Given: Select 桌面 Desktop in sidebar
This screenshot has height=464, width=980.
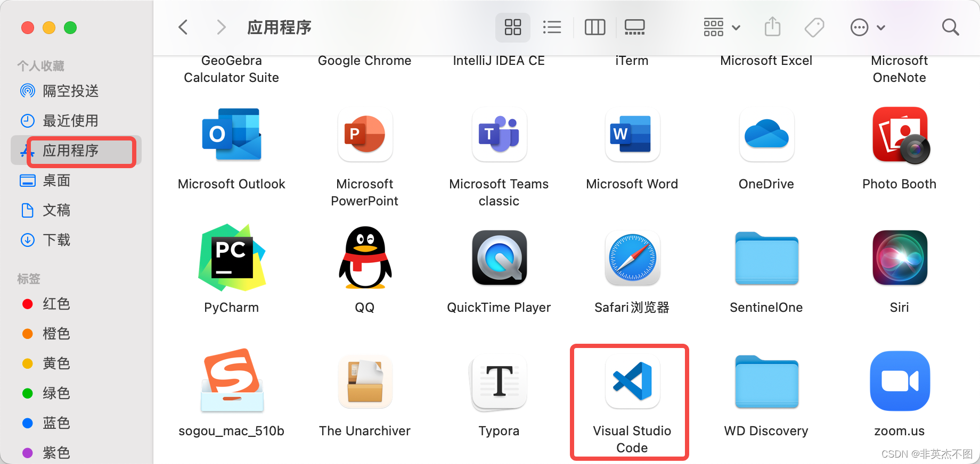Looking at the screenshot, I should [76, 180].
